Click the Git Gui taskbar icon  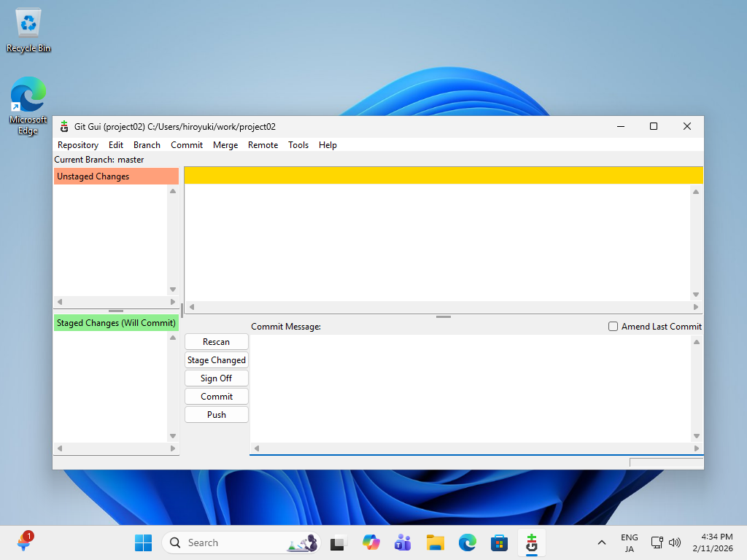[x=532, y=542]
